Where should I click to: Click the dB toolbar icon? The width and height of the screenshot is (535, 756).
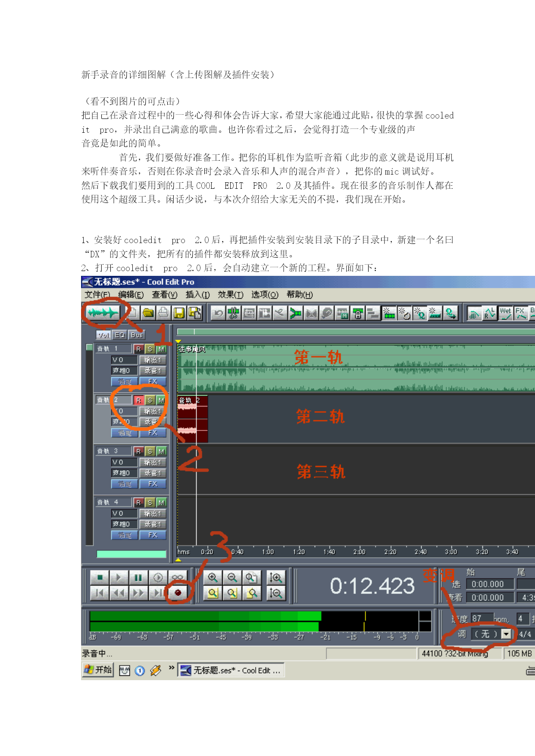(x=475, y=313)
